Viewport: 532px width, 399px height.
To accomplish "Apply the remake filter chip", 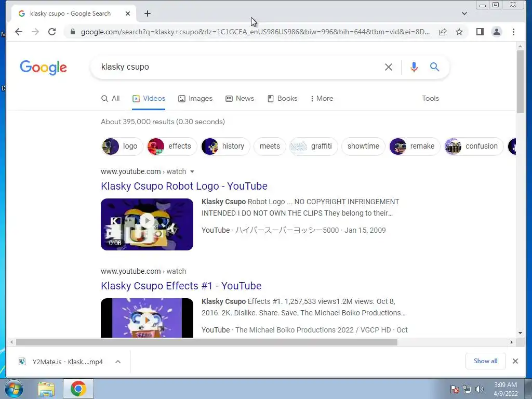I will click(x=415, y=146).
